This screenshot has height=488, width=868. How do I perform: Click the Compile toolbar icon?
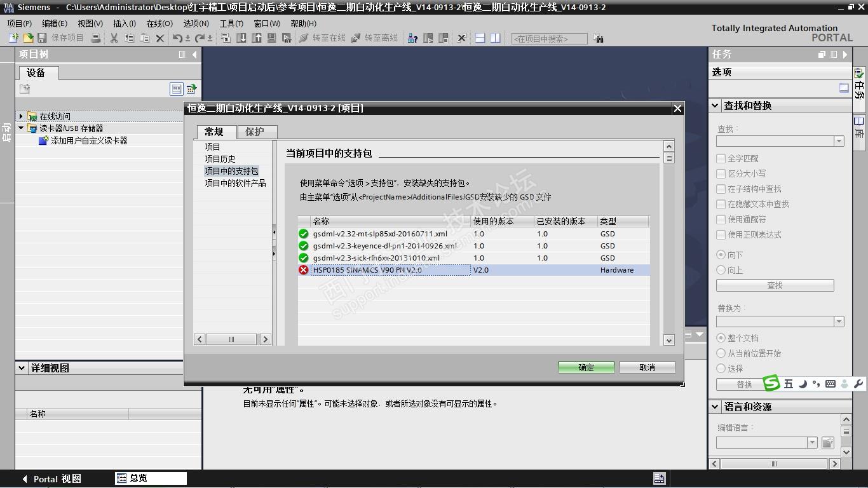tap(226, 38)
